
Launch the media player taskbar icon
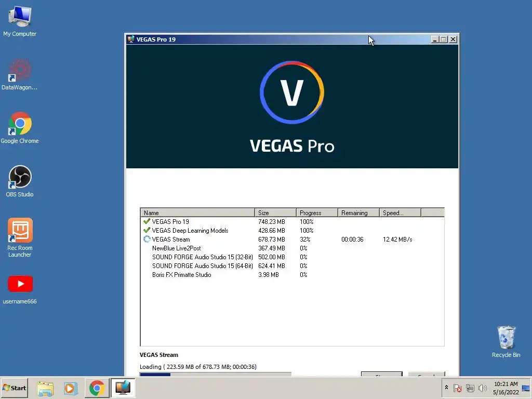pyautogui.click(x=71, y=388)
